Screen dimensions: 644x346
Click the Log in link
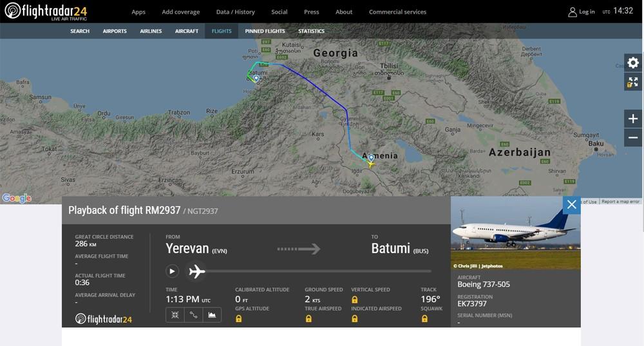tap(582, 12)
